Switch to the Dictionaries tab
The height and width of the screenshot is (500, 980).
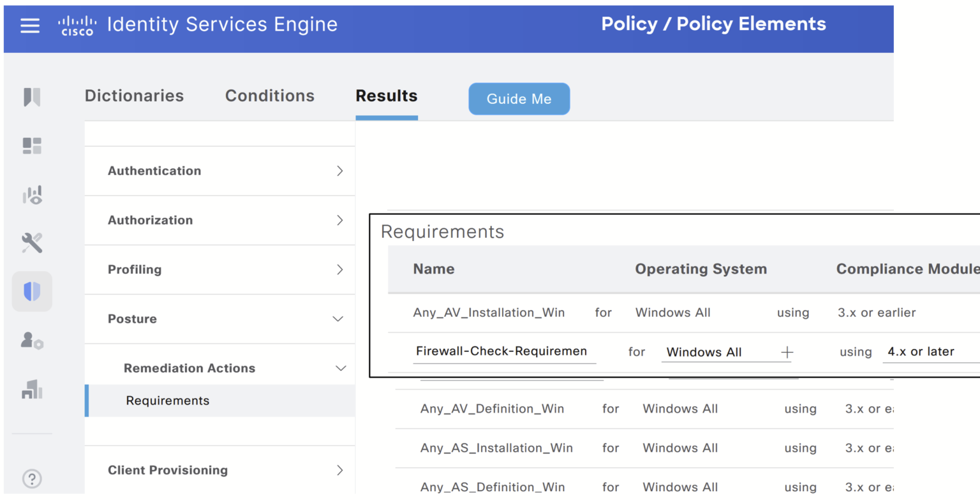[134, 96]
